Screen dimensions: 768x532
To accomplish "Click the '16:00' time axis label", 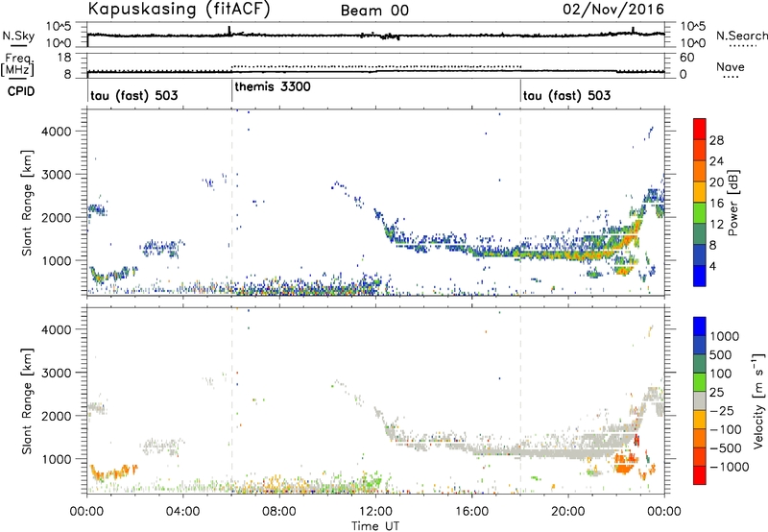I will point(471,512).
